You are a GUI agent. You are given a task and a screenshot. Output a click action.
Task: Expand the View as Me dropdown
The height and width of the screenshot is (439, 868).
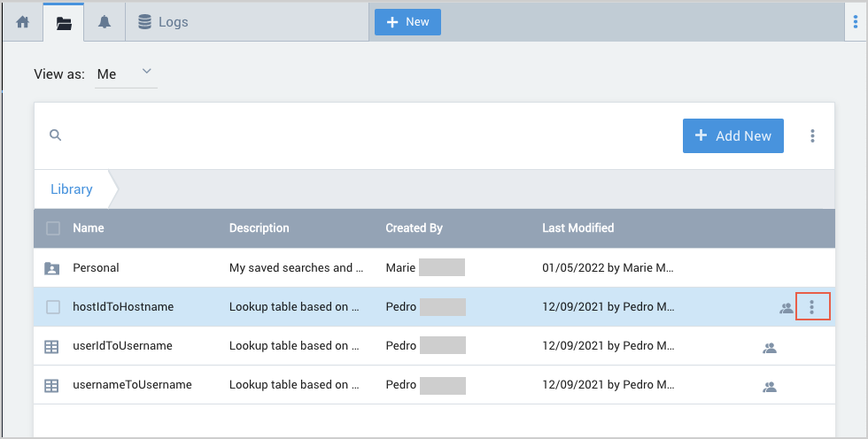126,74
